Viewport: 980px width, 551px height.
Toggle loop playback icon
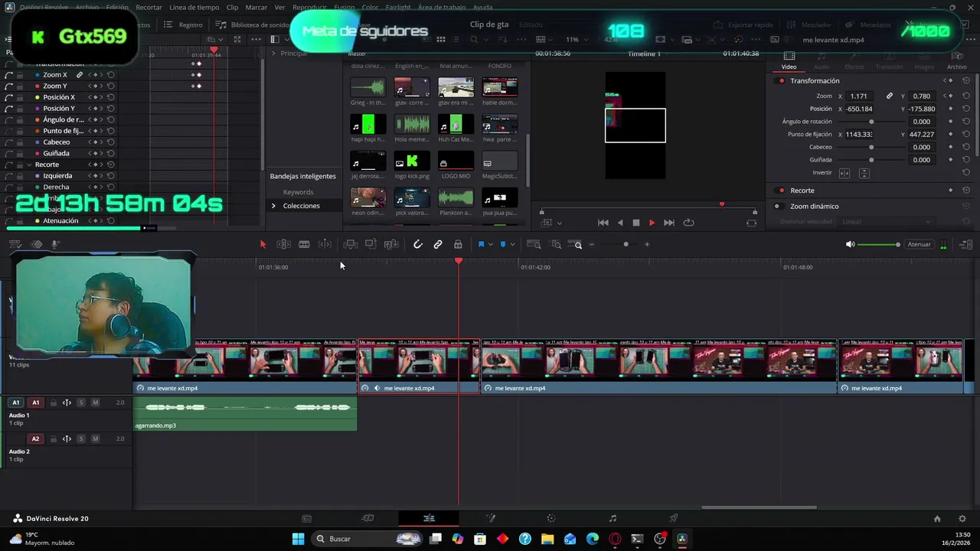click(x=688, y=223)
